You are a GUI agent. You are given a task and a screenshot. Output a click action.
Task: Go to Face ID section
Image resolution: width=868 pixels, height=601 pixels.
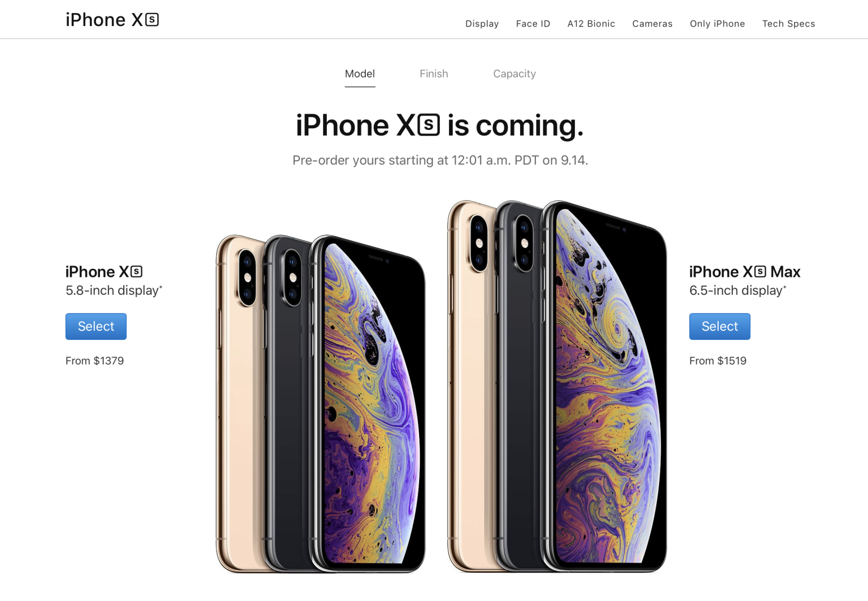pyautogui.click(x=533, y=23)
